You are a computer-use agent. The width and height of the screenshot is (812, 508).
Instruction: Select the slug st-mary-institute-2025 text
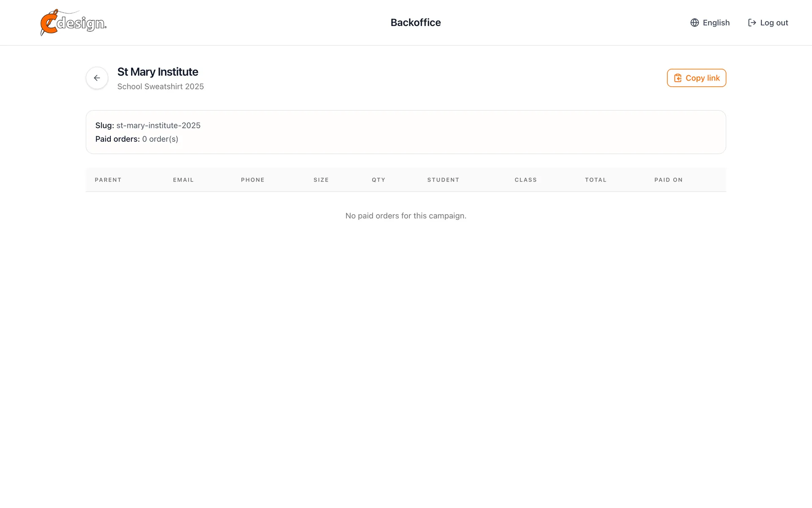pyautogui.click(x=159, y=125)
